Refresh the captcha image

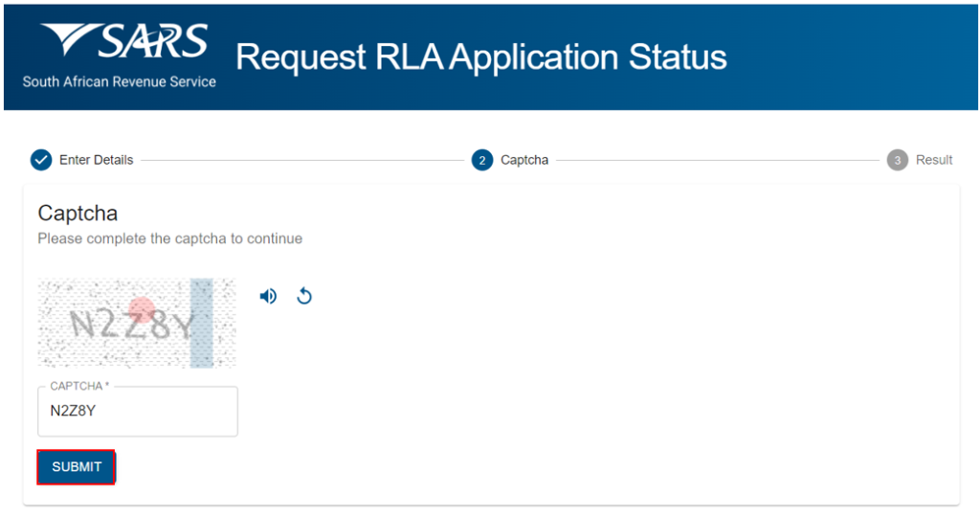click(304, 296)
